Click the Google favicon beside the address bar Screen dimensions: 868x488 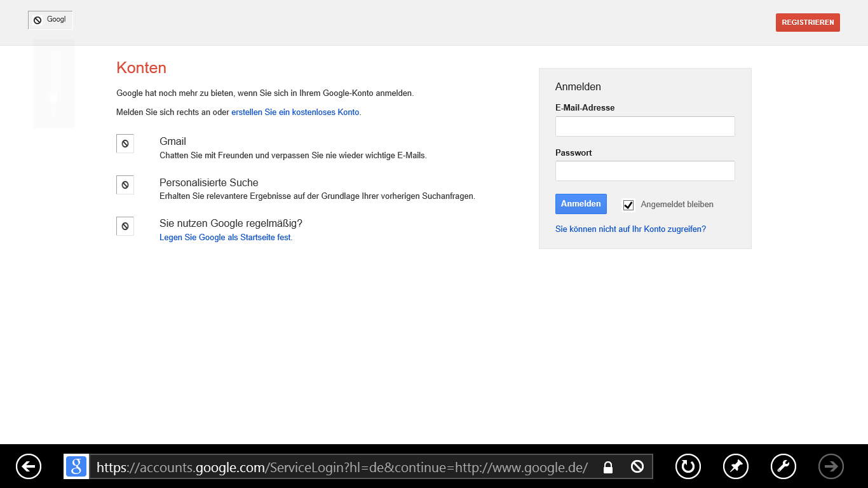pyautogui.click(x=76, y=466)
